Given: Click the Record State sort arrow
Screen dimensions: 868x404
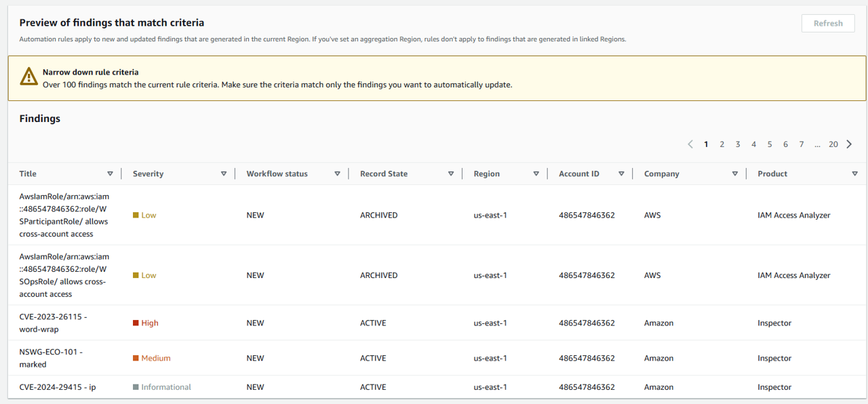Looking at the screenshot, I should pos(451,174).
